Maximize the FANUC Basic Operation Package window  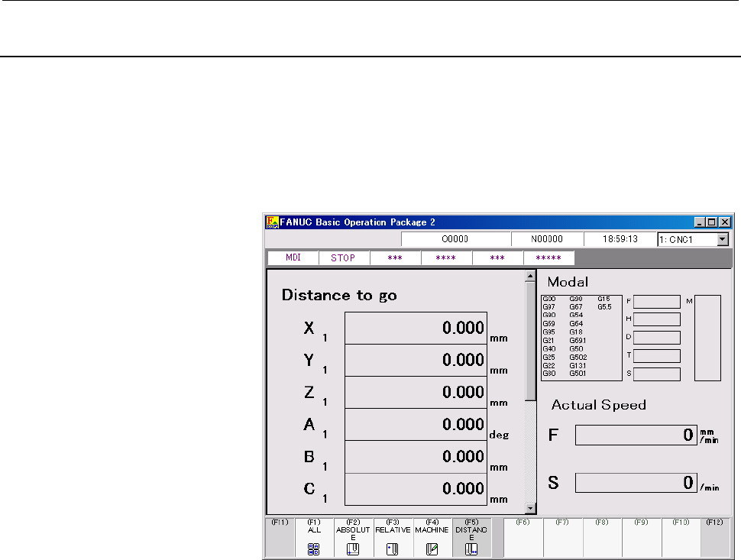point(712,222)
